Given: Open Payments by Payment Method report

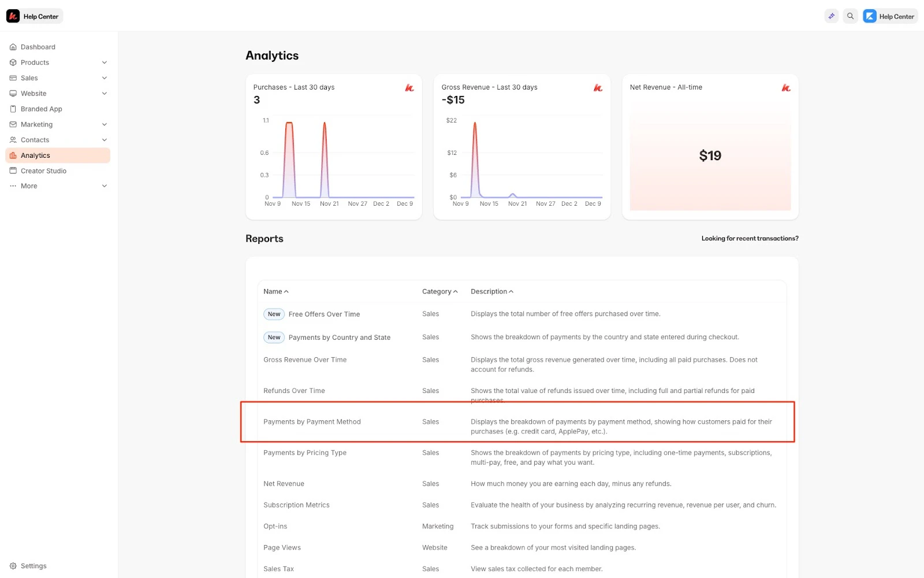Looking at the screenshot, I should click(x=312, y=422).
